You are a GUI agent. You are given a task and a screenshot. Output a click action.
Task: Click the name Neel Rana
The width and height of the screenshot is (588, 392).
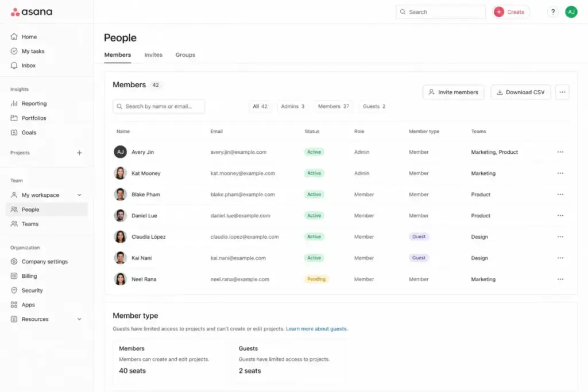coord(144,279)
